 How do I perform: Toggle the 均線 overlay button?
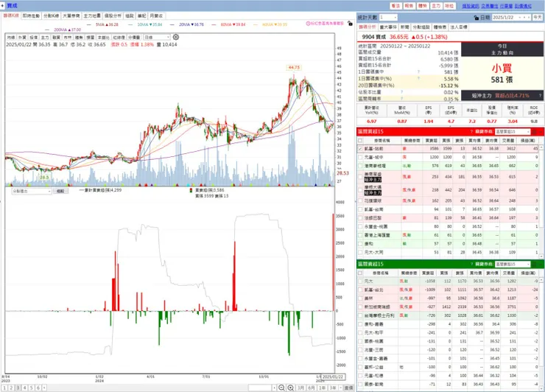click(11, 38)
